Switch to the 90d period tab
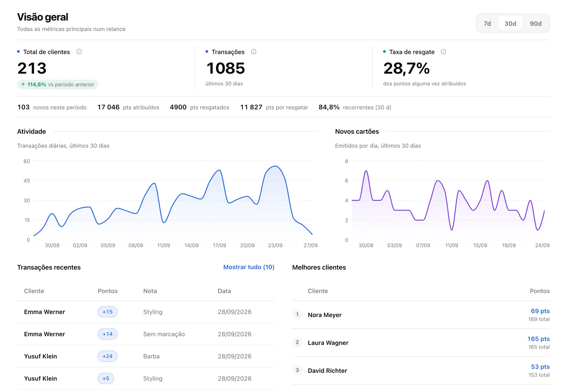 tap(536, 23)
